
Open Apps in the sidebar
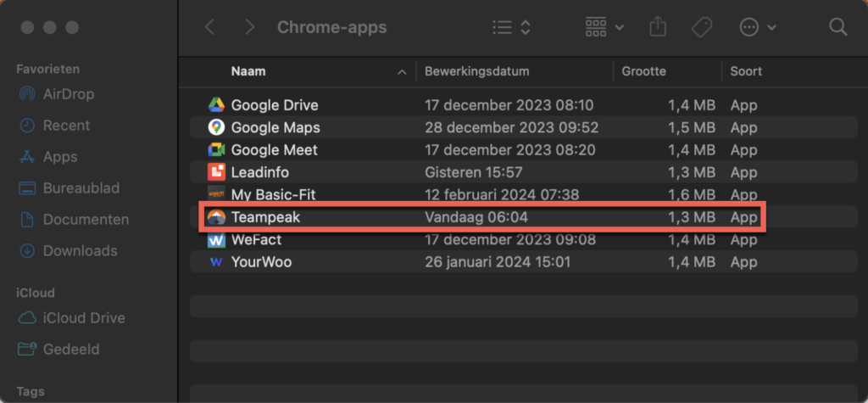pyautogui.click(x=60, y=157)
